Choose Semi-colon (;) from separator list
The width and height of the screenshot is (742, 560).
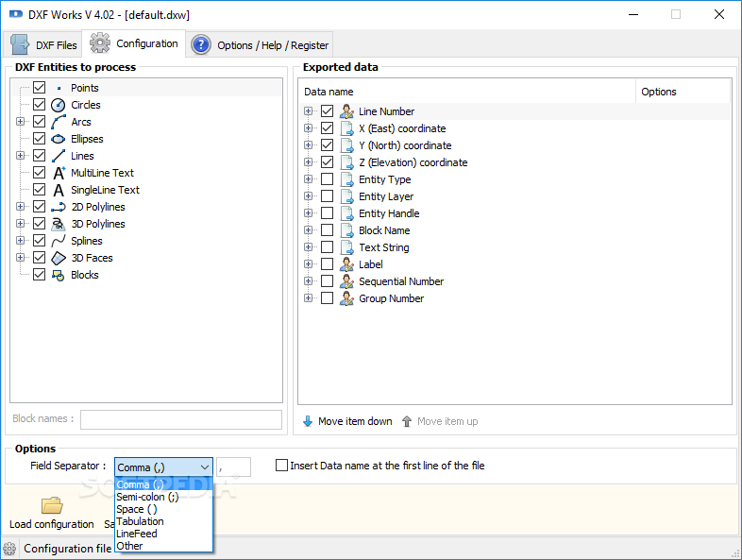[163, 497]
